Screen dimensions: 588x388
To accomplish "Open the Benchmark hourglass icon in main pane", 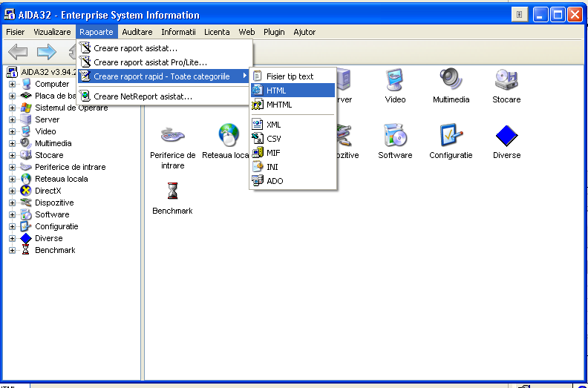I will (172, 191).
